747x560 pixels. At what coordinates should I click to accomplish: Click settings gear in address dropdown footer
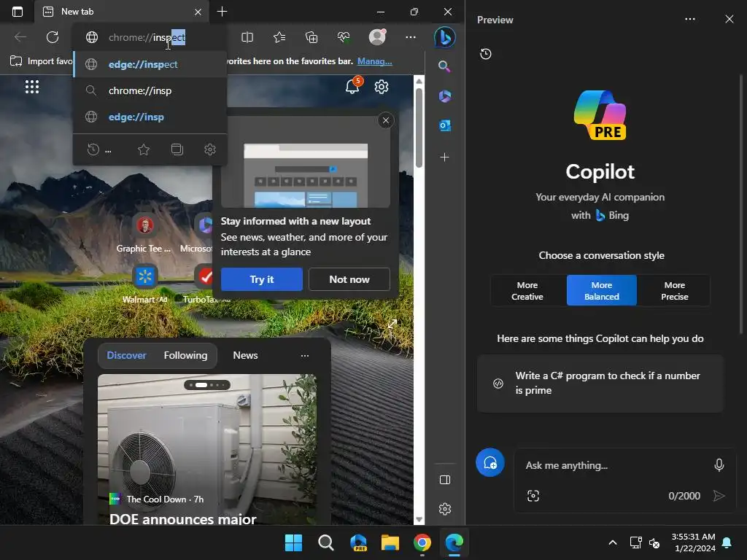click(x=210, y=149)
